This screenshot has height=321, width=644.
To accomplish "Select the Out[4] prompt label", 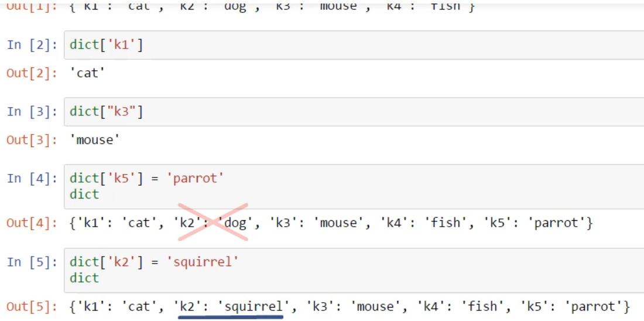I will point(32,224).
